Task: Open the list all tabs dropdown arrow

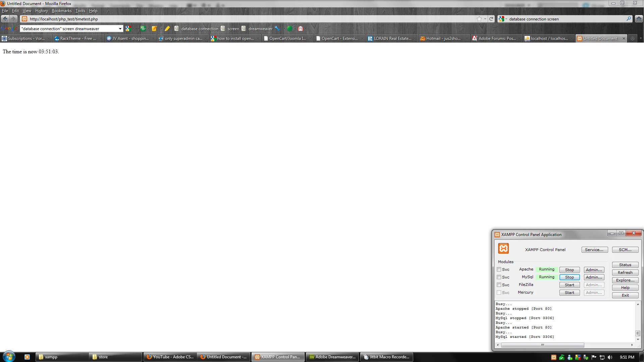Action: point(641,39)
